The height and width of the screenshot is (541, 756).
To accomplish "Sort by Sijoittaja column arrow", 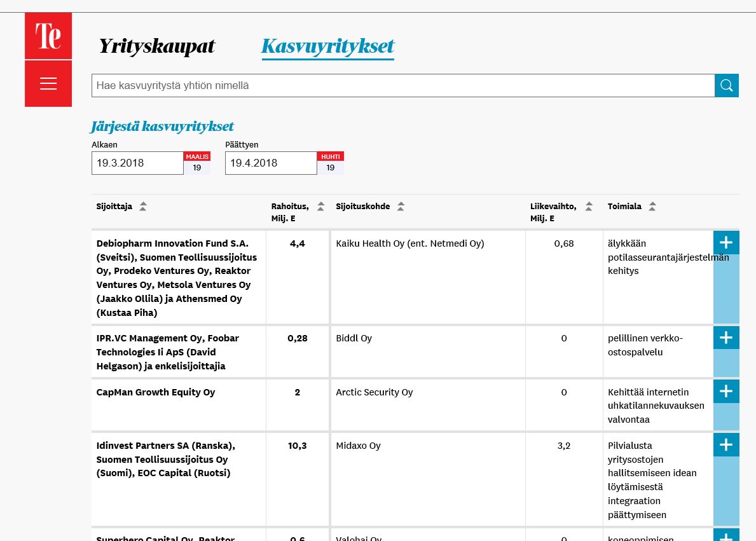I will point(143,207).
